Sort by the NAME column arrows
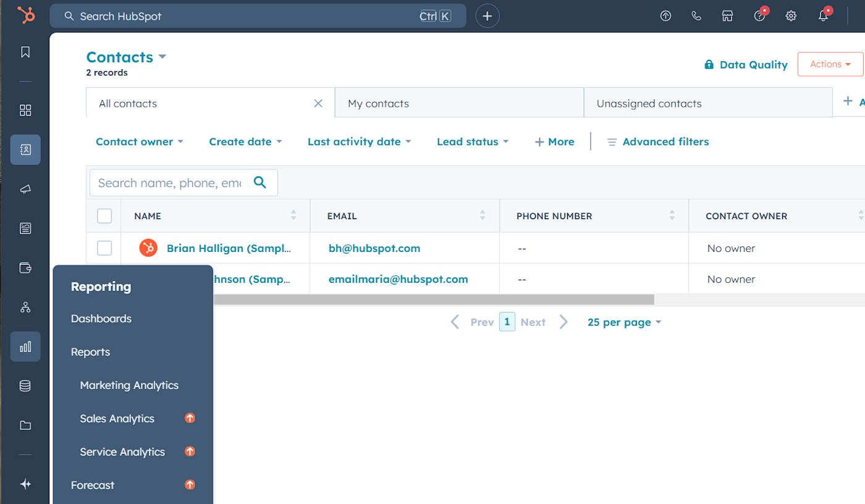This screenshot has height=504, width=865. tap(293, 216)
